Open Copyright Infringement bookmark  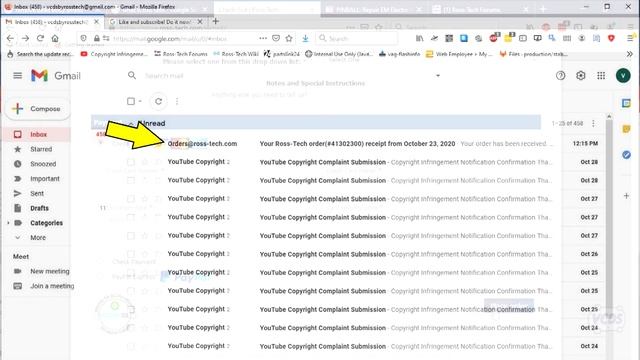click(x=114, y=54)
